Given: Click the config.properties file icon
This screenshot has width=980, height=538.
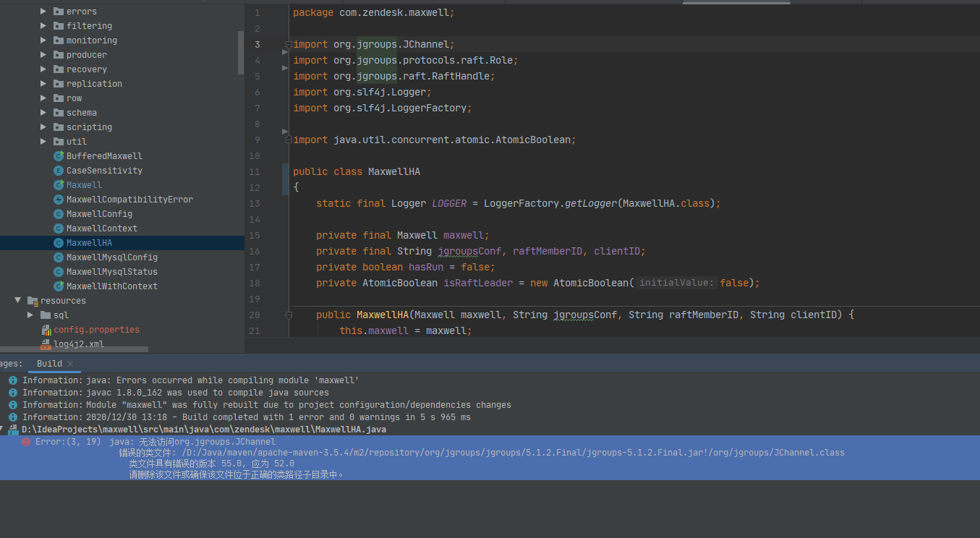Looking at the screenshot, I should pos(46,330).
